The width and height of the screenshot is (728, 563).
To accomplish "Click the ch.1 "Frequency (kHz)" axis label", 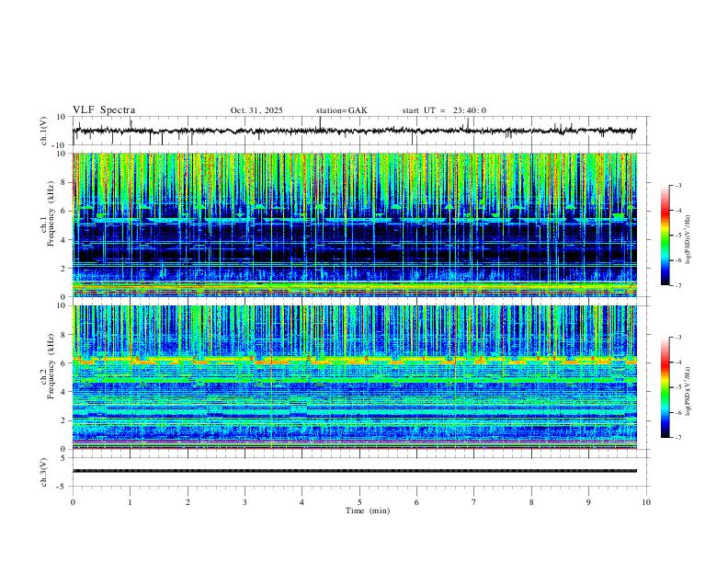I will point(51,214).
